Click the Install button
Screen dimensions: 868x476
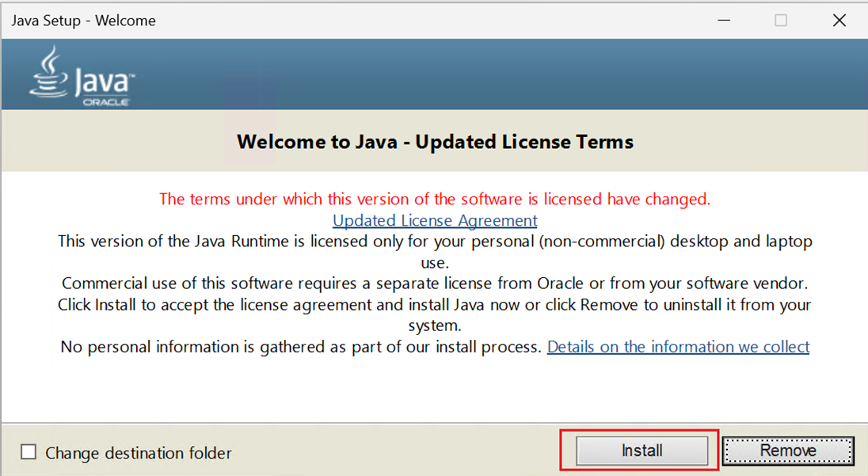(641, 451)
